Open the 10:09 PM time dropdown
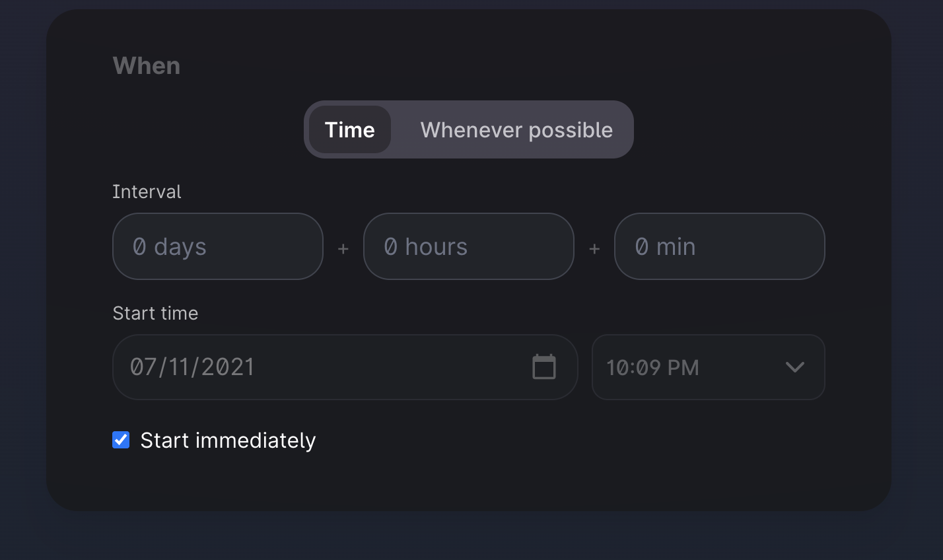943x560 pixels. click(709, 367)
